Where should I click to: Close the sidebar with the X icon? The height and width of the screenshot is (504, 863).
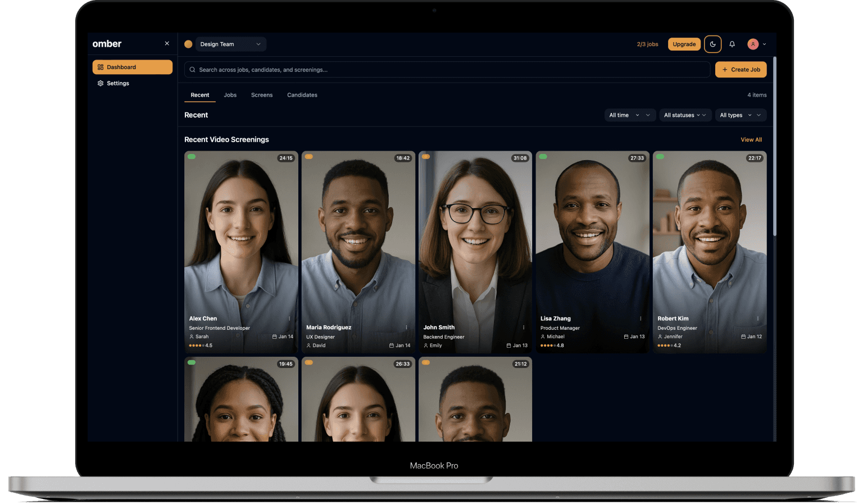[167, 43]
